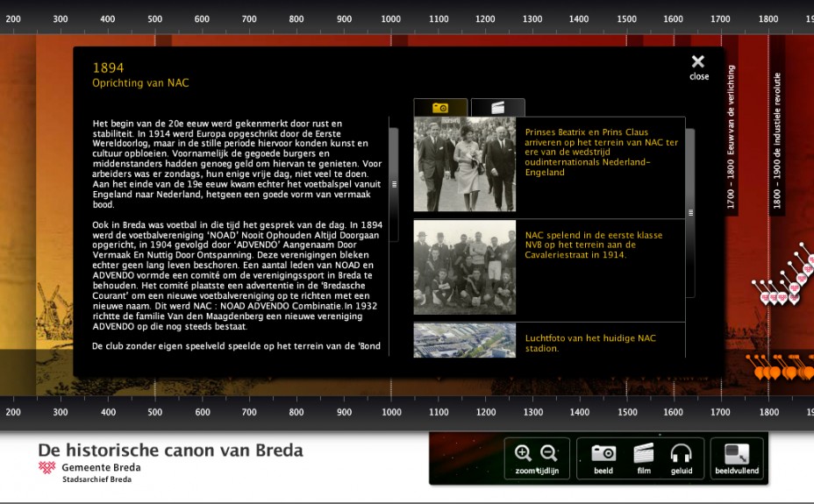The width and height of the screenshot is (814, 504).
Task: Click the 1000 mark on top ruler
Action: (x=391, y=18)
